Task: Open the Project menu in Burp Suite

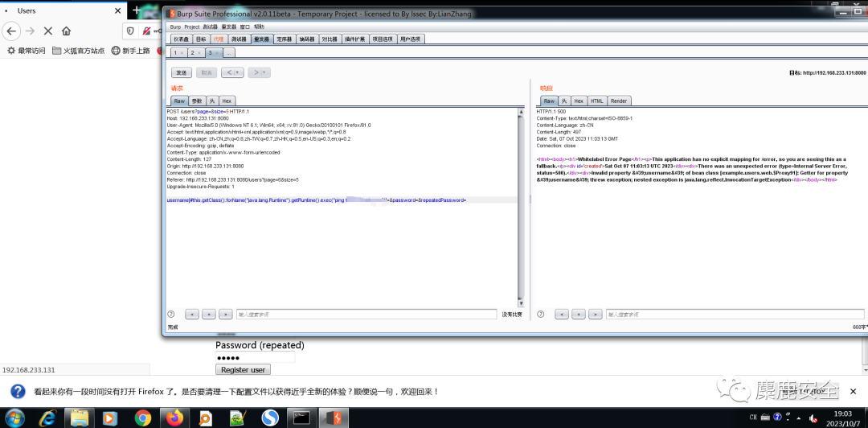Action: [192, 27]
